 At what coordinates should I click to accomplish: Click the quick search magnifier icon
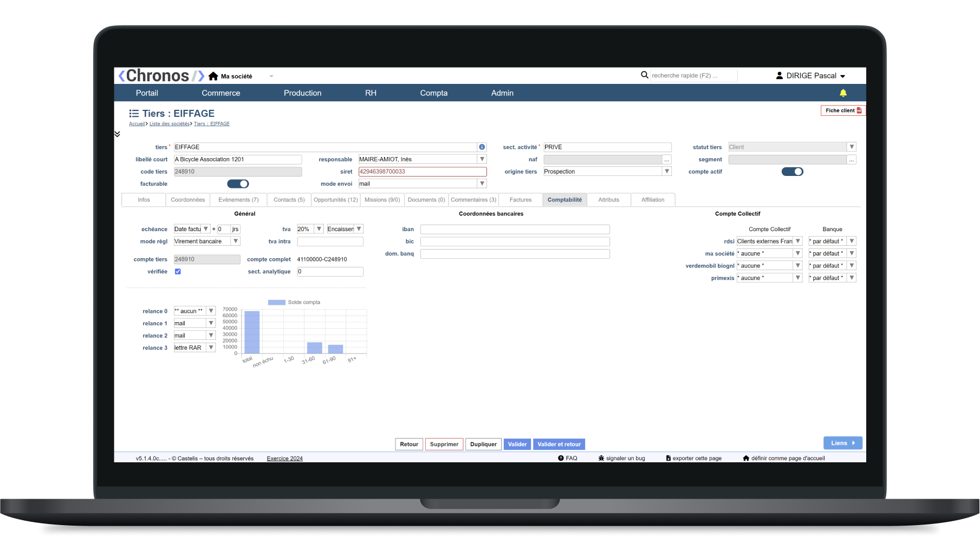click(x=645, y=75)
